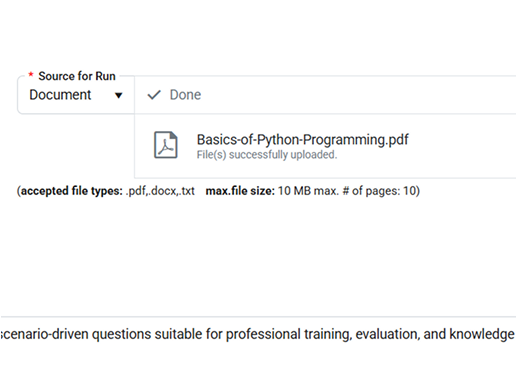Click the Source for Run label
516x380 pixels.
(77, 76)
